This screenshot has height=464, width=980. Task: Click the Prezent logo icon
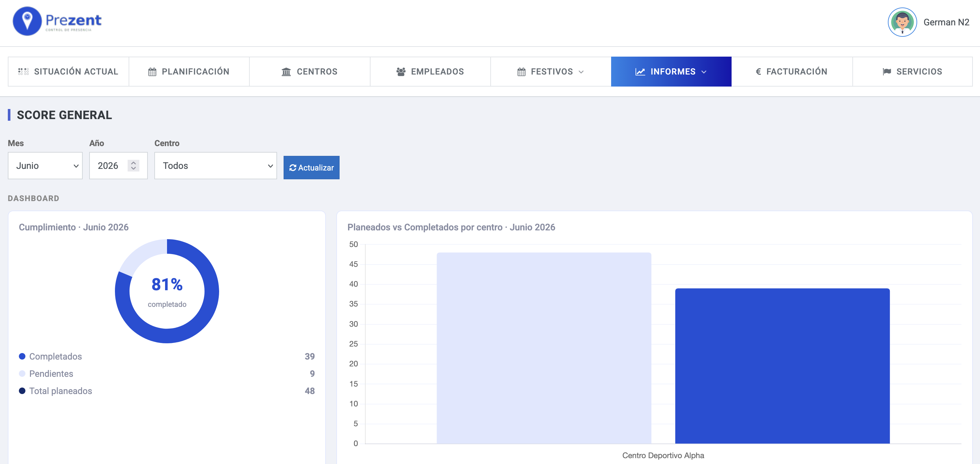27,21
